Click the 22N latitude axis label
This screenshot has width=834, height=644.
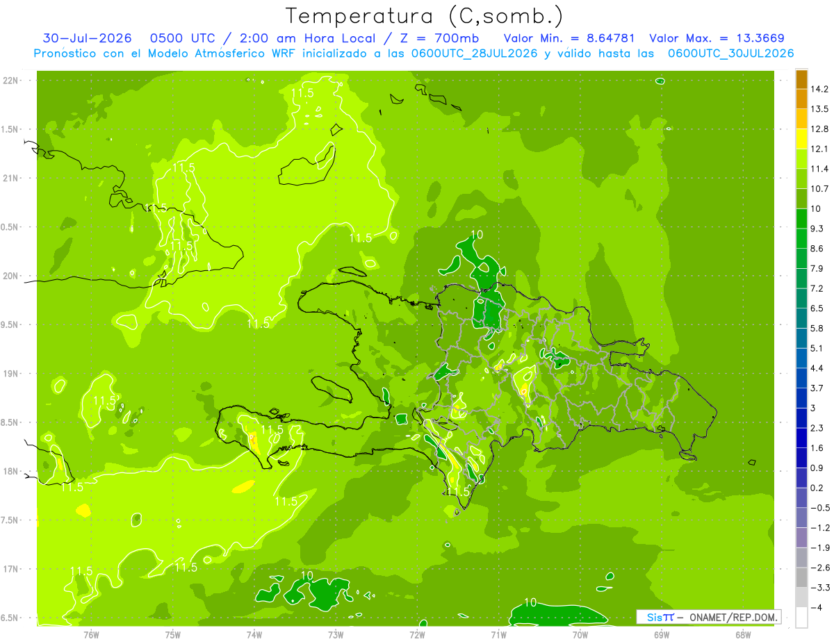[x=10, y=81]
